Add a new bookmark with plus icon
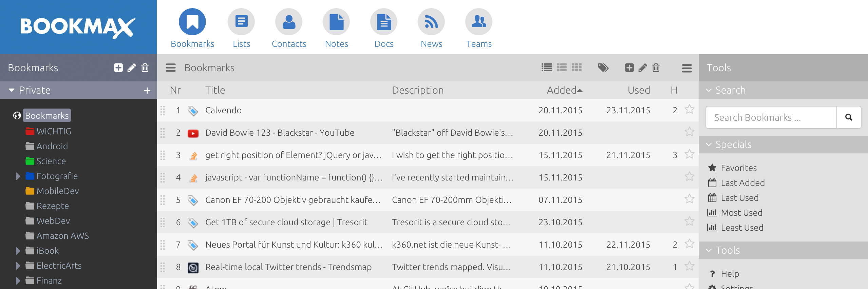 coord(629,68)
